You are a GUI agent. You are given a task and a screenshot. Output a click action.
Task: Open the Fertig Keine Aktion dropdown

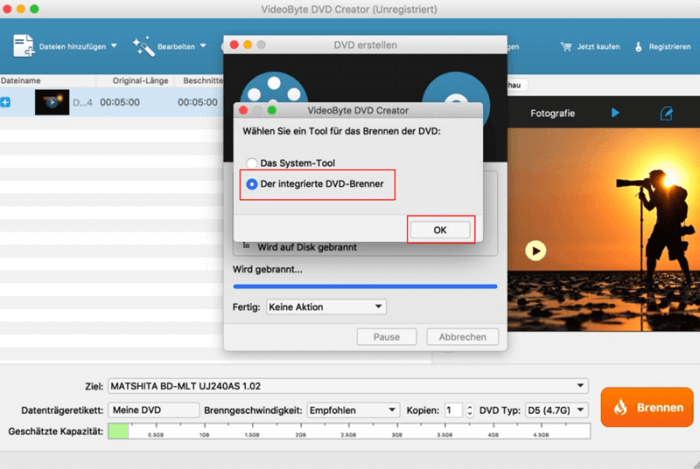(x=326, y=307)
